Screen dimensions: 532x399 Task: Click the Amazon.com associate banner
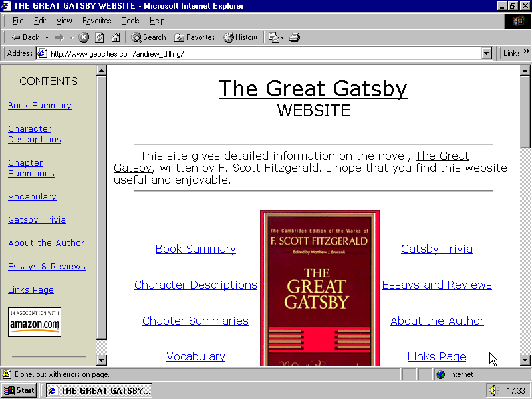pyautogui.click(x=35, y=322)
